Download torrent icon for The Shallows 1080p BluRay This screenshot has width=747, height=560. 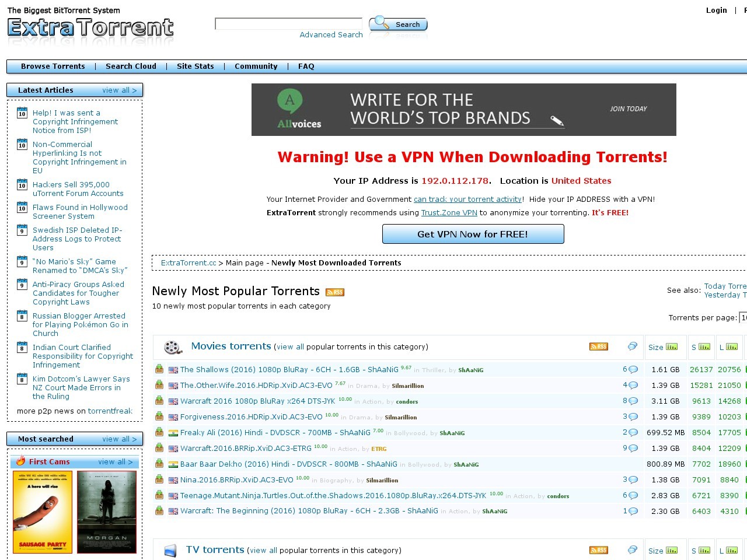(159, 369)
